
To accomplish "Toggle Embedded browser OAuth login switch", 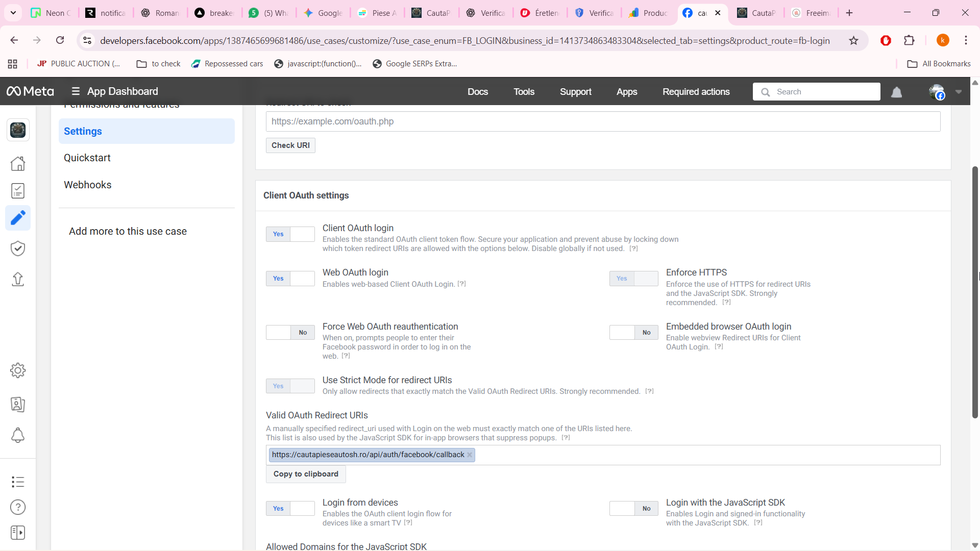I will (x=633, y=333).
